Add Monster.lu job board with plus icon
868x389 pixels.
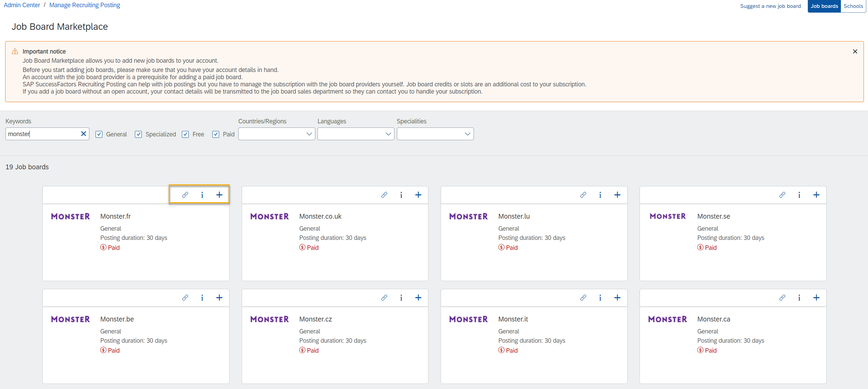point(617,195)
